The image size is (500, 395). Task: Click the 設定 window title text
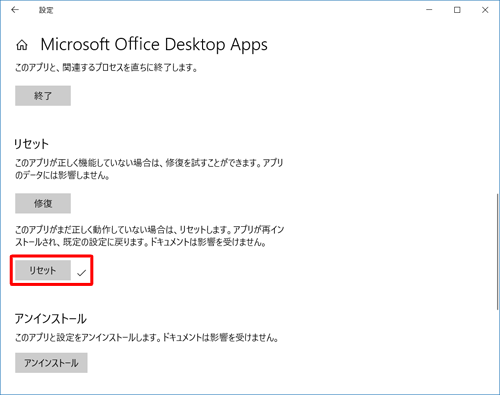pos(46,10)
